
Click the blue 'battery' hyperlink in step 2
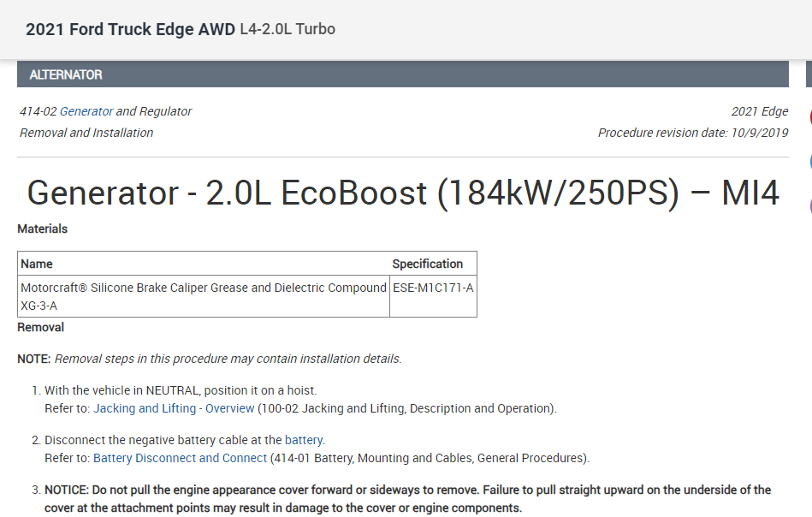click(x=304, y=440)
